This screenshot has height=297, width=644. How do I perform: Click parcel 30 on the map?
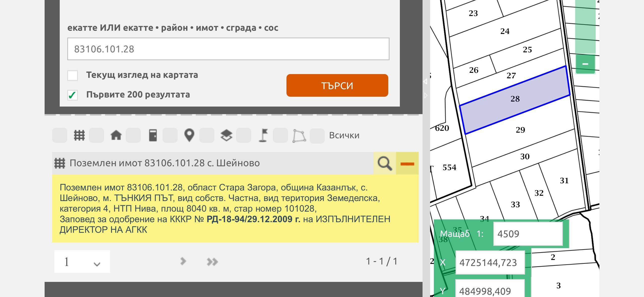(x=525, y=157)
